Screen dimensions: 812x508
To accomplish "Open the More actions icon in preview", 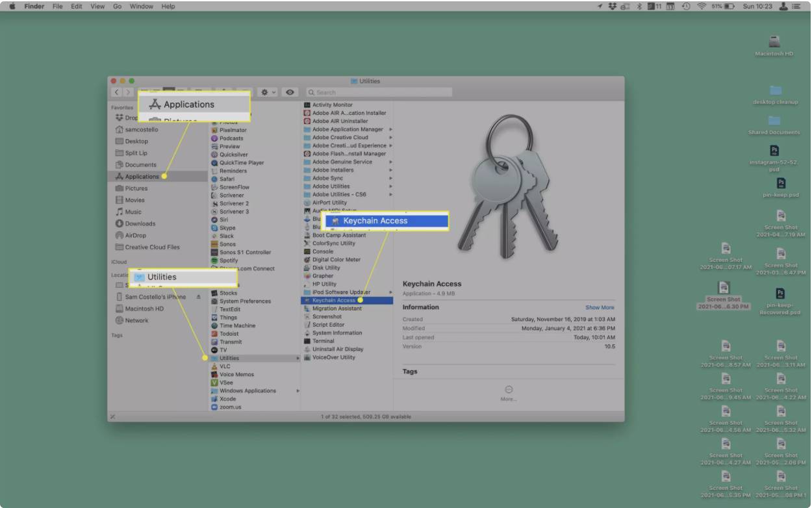I will (x=509, y=390).
